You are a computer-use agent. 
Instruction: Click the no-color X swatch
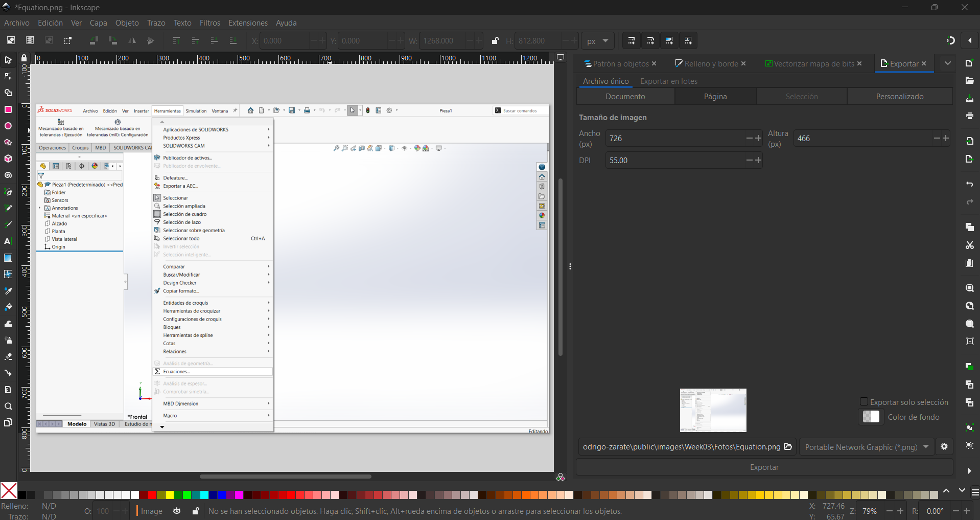pos(9,491)
